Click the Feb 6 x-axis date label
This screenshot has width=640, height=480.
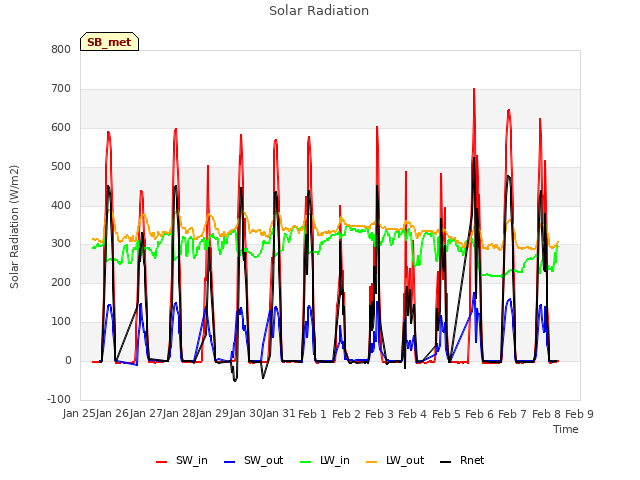[479, 414]
